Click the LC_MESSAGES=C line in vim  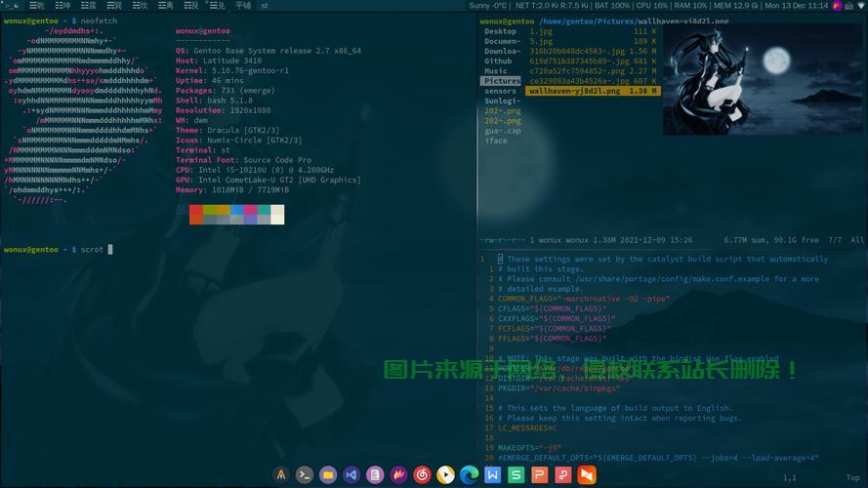click(x=527, y=428)
